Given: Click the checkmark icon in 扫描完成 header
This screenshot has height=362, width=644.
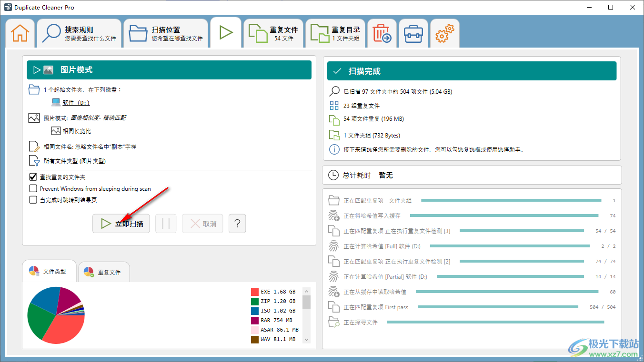Looking at the screenshot, I should (337, 71).
